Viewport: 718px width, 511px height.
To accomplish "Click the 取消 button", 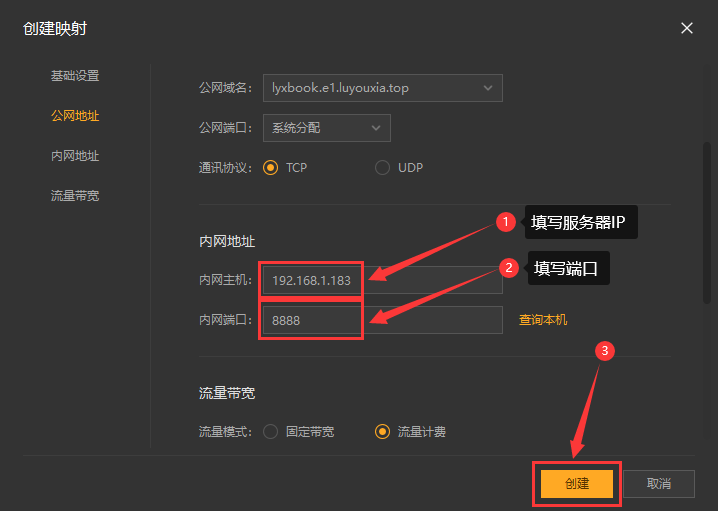I will coord(659,484).
